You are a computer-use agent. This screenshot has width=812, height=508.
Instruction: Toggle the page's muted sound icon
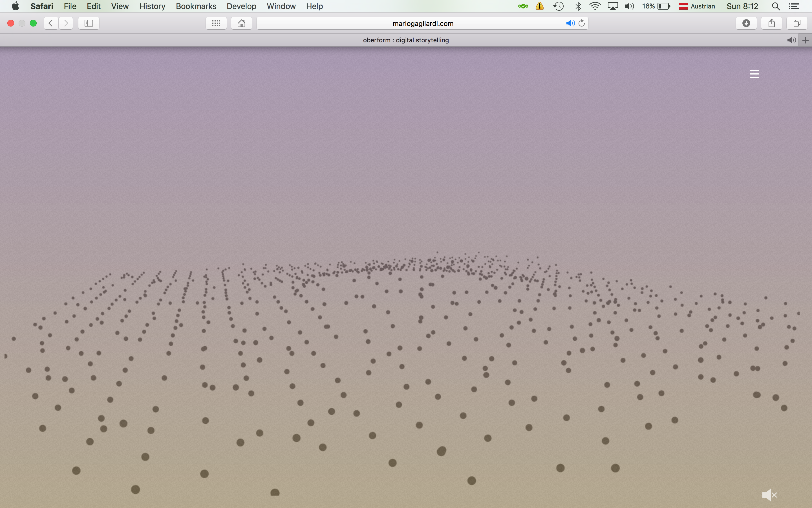click(x=769, y=494)
